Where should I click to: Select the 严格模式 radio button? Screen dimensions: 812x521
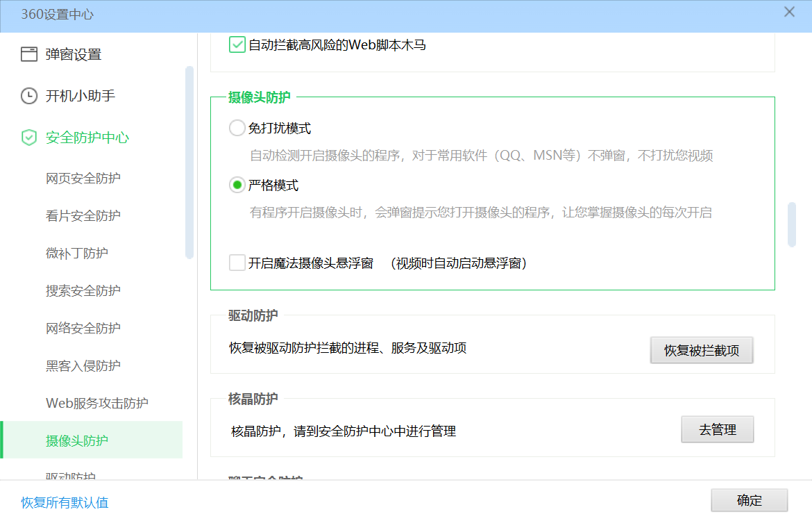[237, 185]
